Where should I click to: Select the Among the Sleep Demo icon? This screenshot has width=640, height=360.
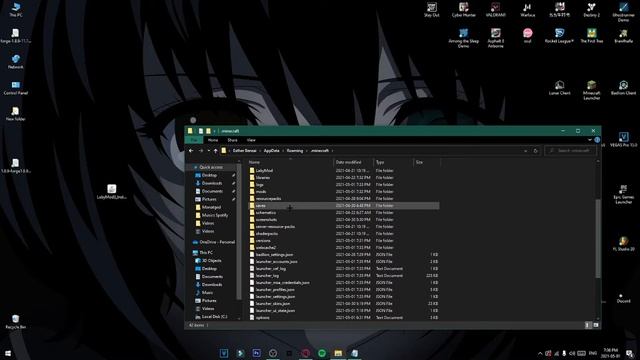[463, 38]
